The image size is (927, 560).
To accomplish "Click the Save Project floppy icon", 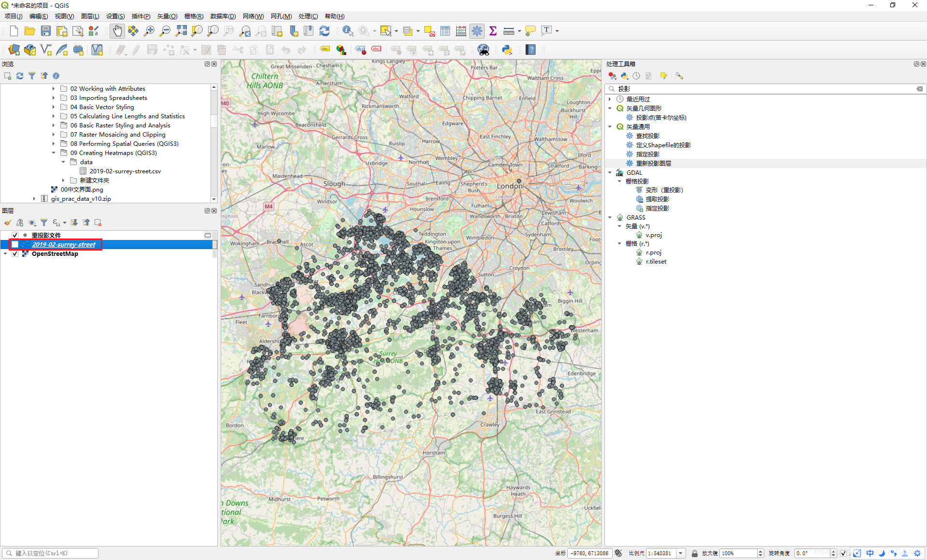I will [x=46, y=31].
